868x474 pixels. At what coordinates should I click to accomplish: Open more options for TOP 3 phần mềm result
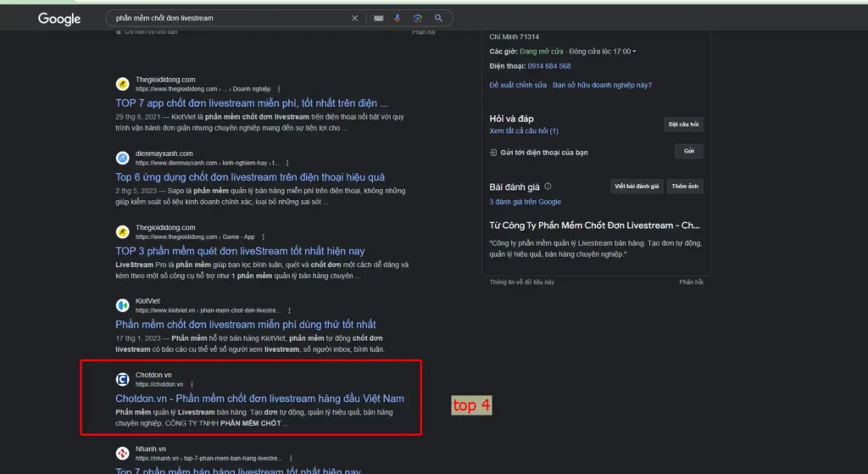point(264,237)
